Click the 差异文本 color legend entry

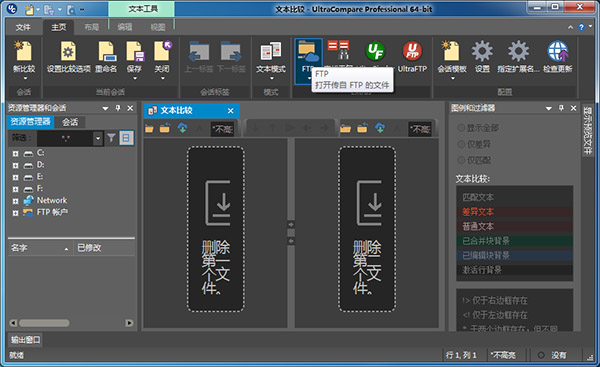(x=515, y=212)
